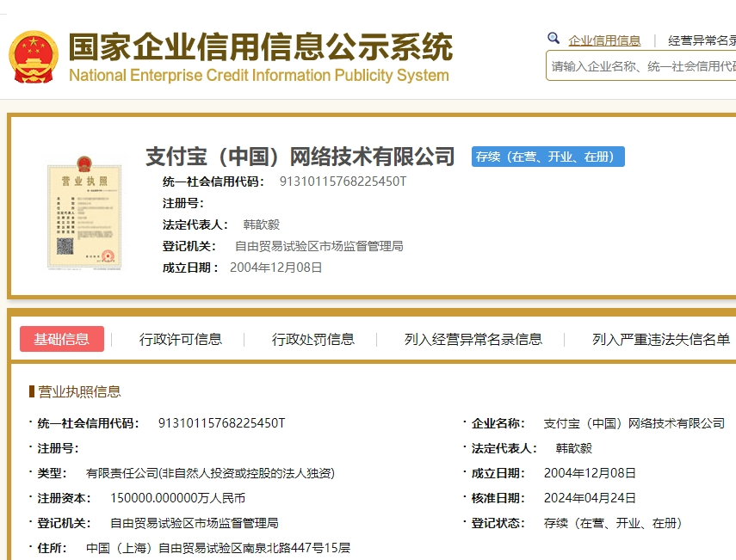Click the registered capital value 150000.000000万人民币
The image size is (736, 560).
(177, 497)
